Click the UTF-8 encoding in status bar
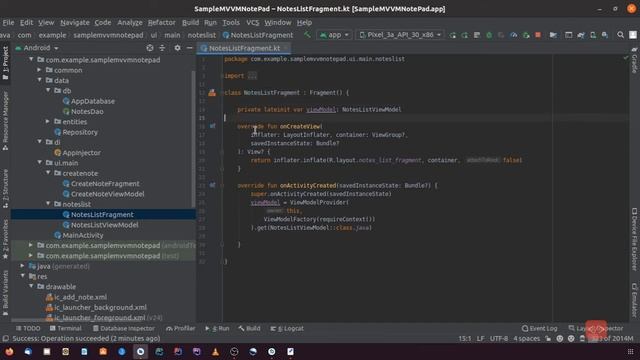 (x=499, y=338)
